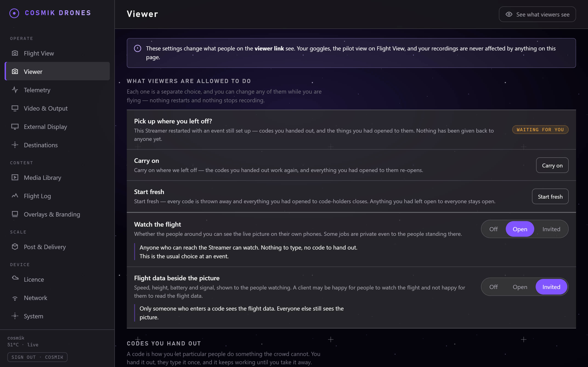Image resolution: width=588 pixels, height=367 pixels.
Task: Open Video & Output monitor icon
Action: coord(15,108)
